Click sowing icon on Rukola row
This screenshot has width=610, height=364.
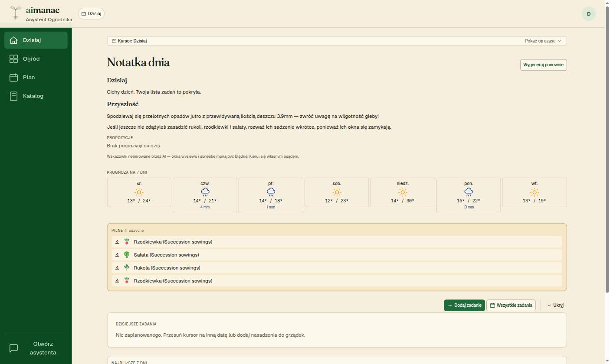[x=117, y=268]
